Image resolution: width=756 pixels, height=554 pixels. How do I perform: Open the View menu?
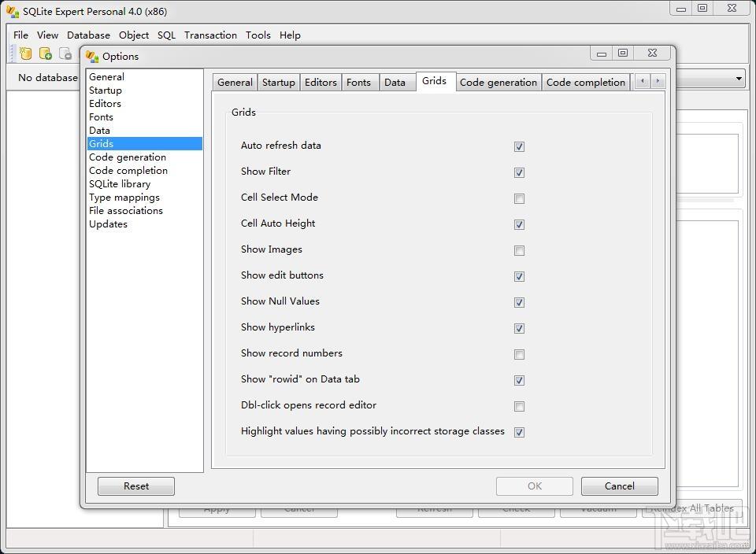(x=48, y=35)
